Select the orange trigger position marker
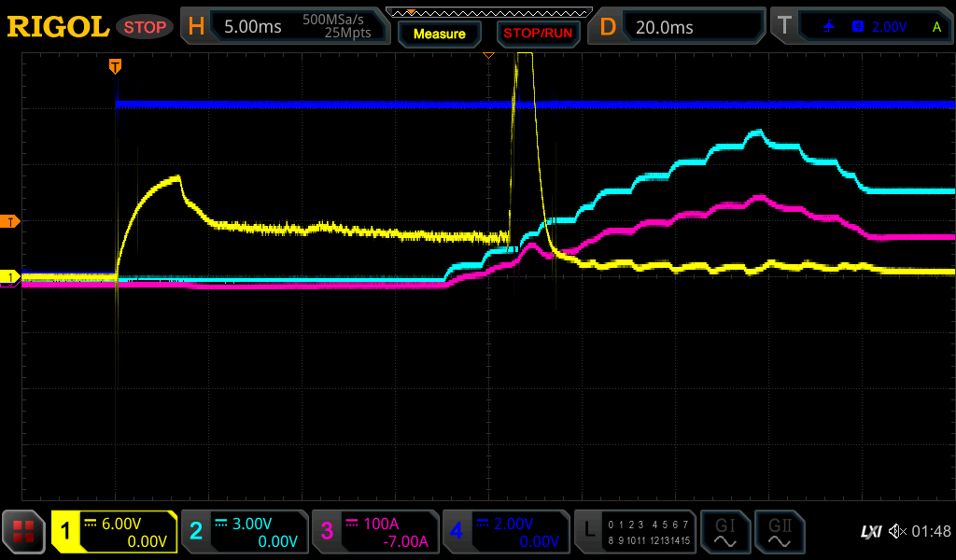956x560 pixels. [115, 65]
